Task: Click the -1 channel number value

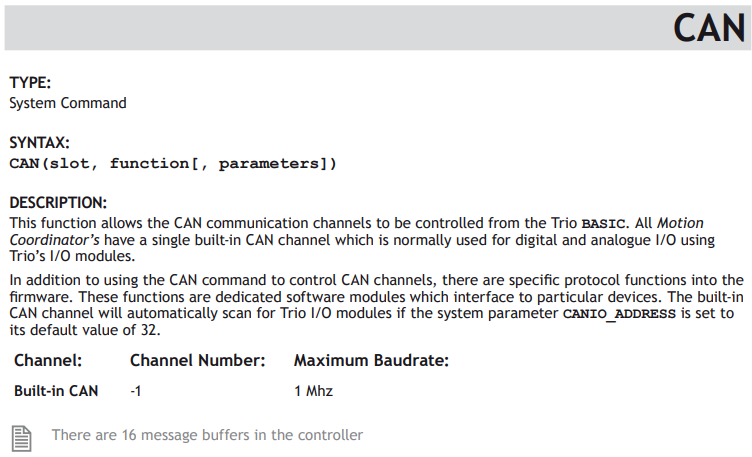Action: (x=136, y=391)
